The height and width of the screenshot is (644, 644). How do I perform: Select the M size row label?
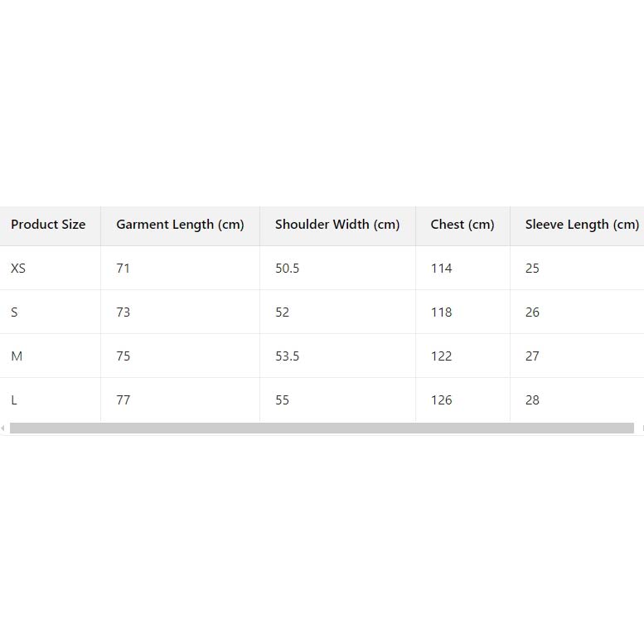17,356
